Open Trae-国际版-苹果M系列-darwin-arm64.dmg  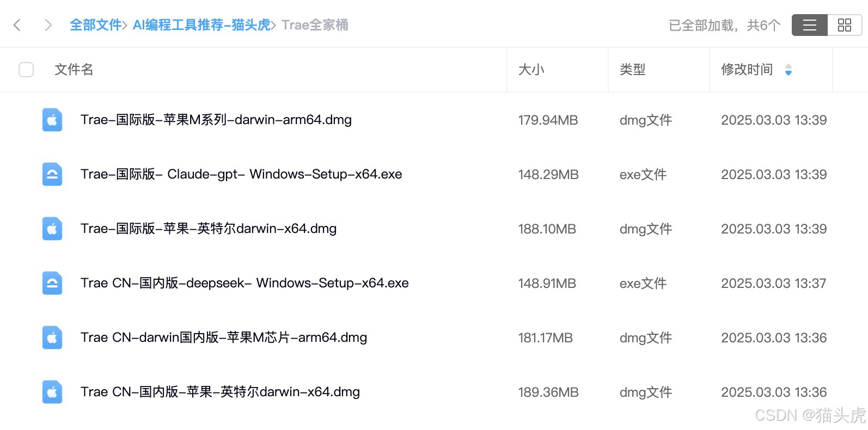tap(216, 120)
